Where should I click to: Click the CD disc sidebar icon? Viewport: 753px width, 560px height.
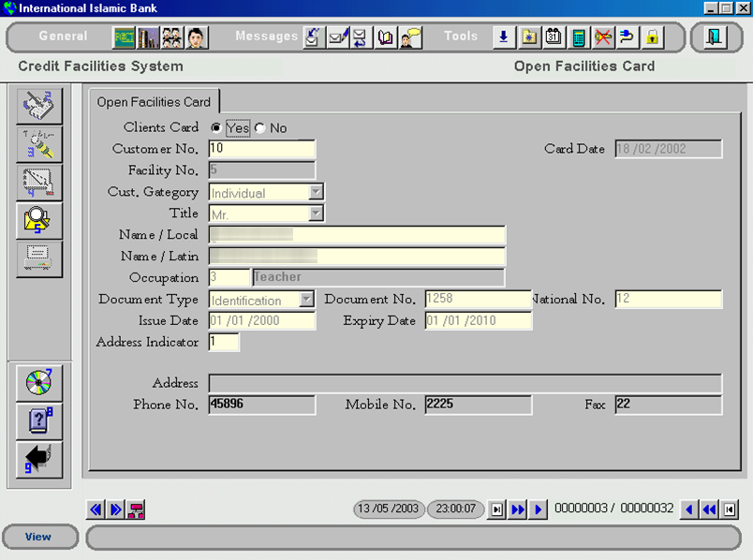39,383
